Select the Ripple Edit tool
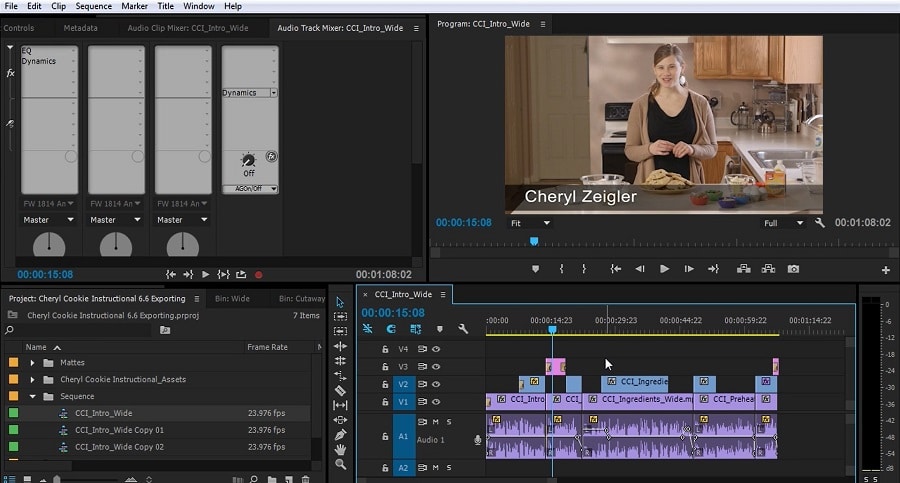900x483 pixels. (340, 346)
